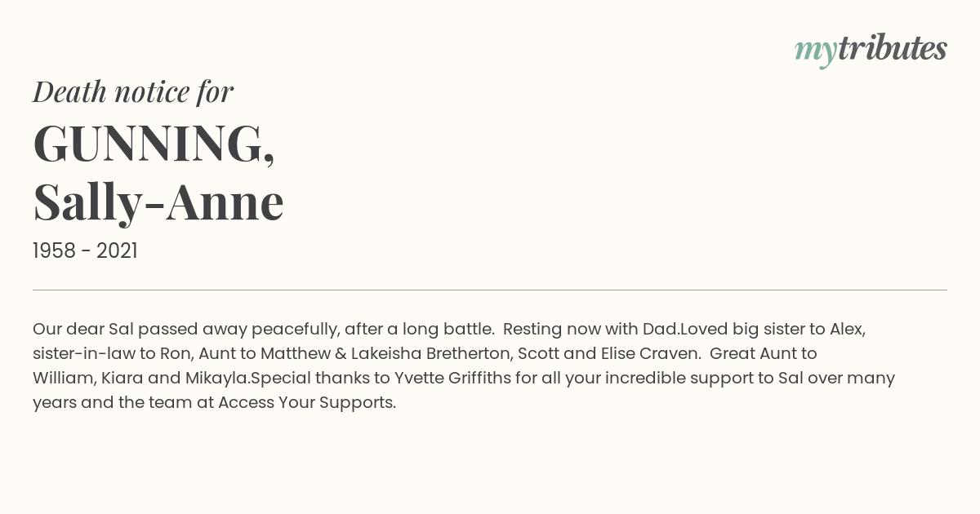980x514 pixels.
Task: Click the 'Death notice for' heading
Action: tap(133, 92)
